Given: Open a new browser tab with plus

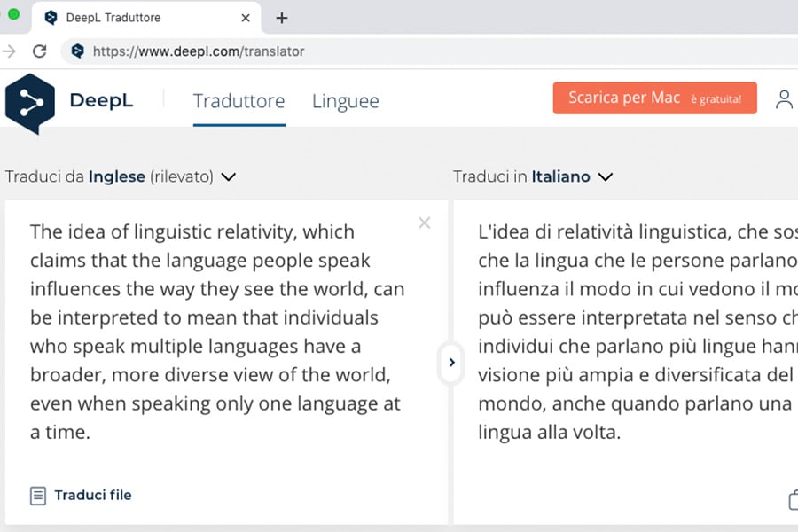Looking at the screenshot, I should 282,18.
